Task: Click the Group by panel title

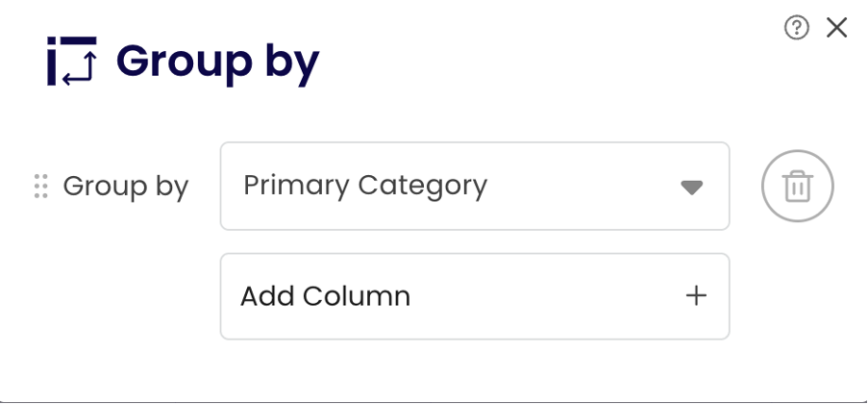Action: coord(217,62)
